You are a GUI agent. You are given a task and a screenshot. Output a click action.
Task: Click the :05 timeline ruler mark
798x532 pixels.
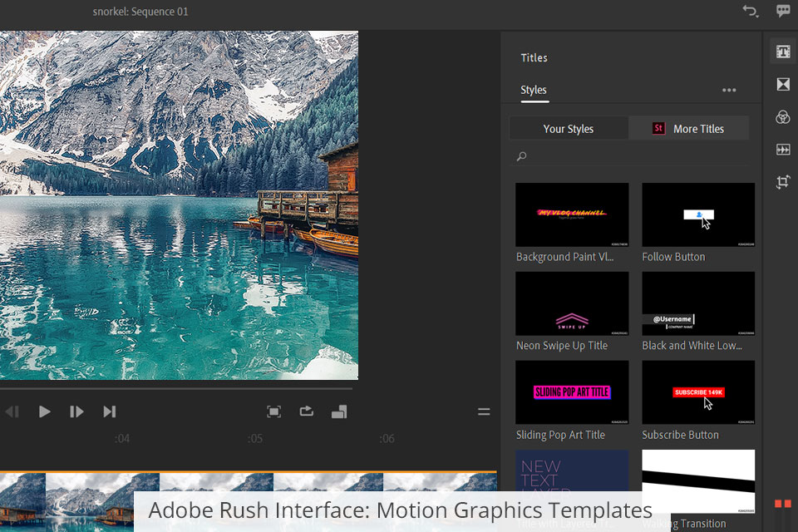tap(255, 438)
